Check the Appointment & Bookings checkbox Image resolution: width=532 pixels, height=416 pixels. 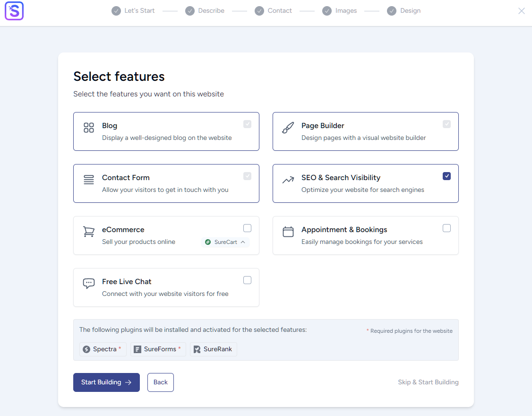point(446,228)
